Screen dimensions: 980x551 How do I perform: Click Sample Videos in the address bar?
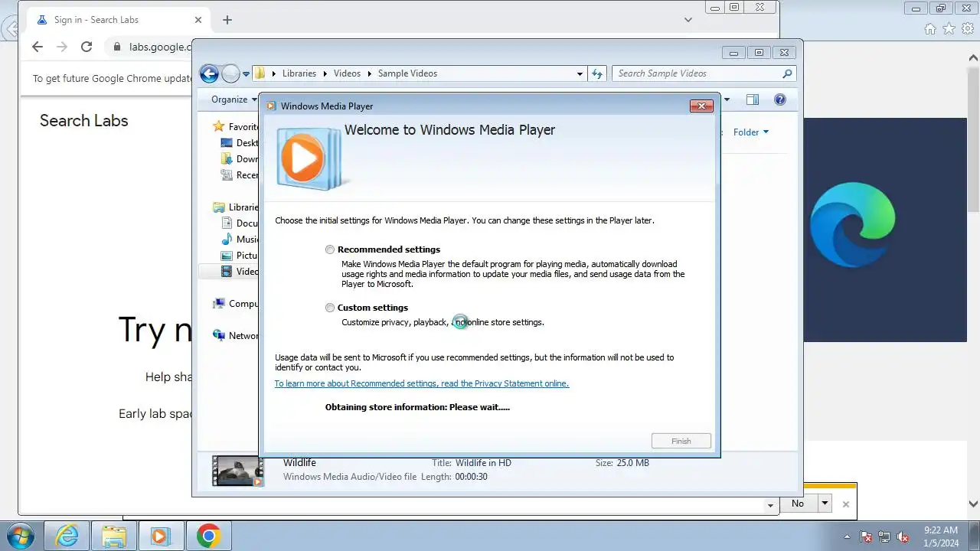point(407,73)
